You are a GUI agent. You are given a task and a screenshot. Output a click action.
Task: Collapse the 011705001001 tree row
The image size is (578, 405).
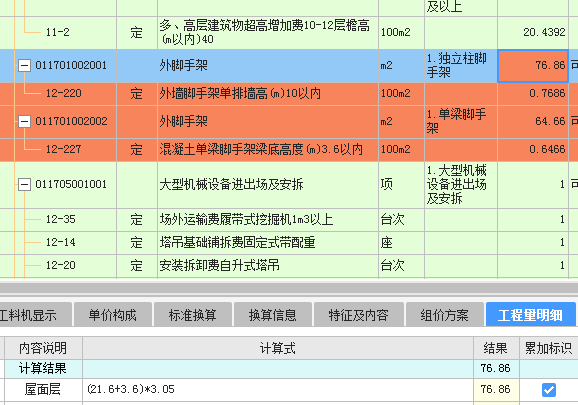(x=24, y=184)
